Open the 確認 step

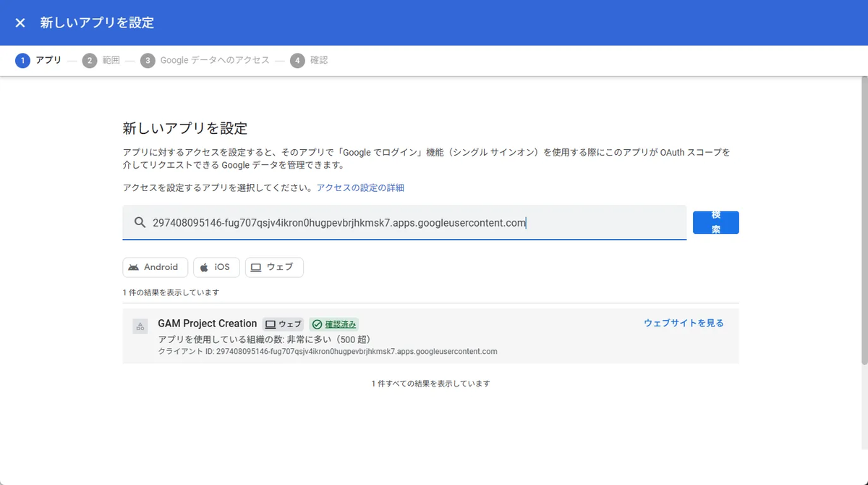311,60
